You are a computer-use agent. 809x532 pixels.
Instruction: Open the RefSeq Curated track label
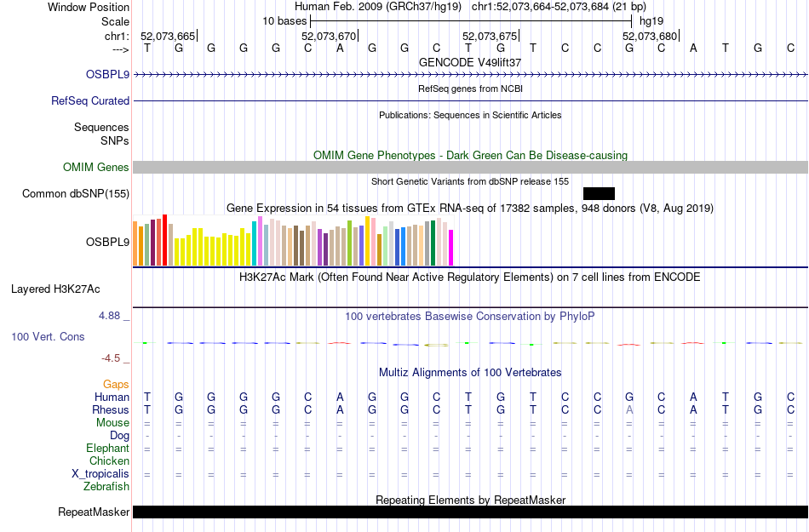click(90, 100)
